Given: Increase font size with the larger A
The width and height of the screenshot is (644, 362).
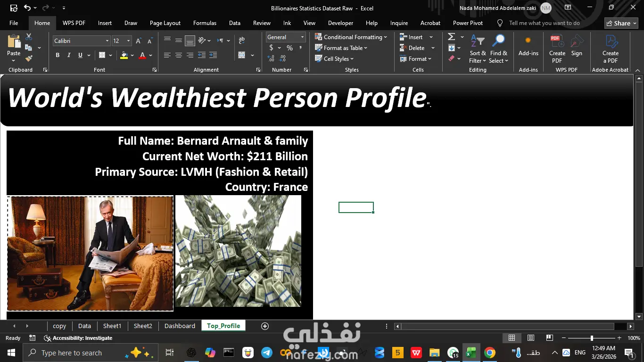Looking at the screenshot, I should 139,41.
